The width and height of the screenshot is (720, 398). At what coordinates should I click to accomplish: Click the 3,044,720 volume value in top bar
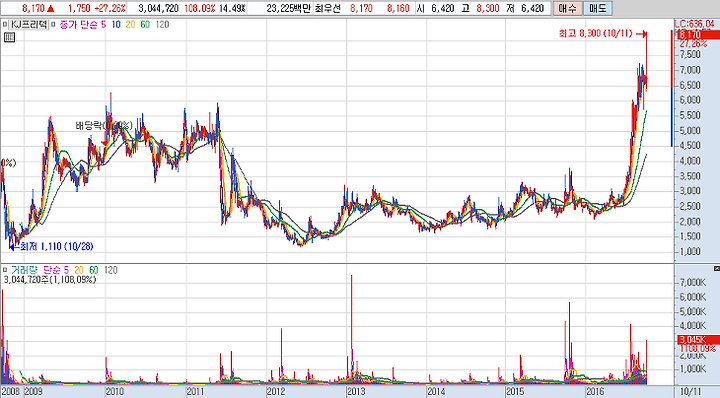click(x=158, y=8)
